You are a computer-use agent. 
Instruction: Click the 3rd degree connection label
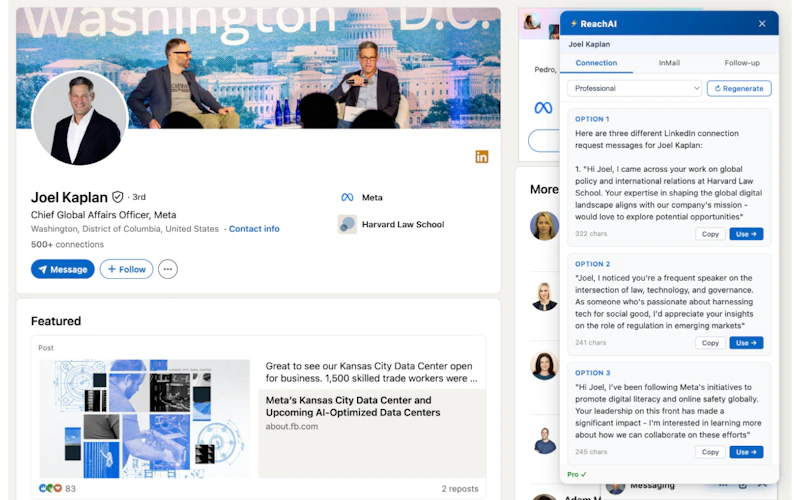[139, 197]
